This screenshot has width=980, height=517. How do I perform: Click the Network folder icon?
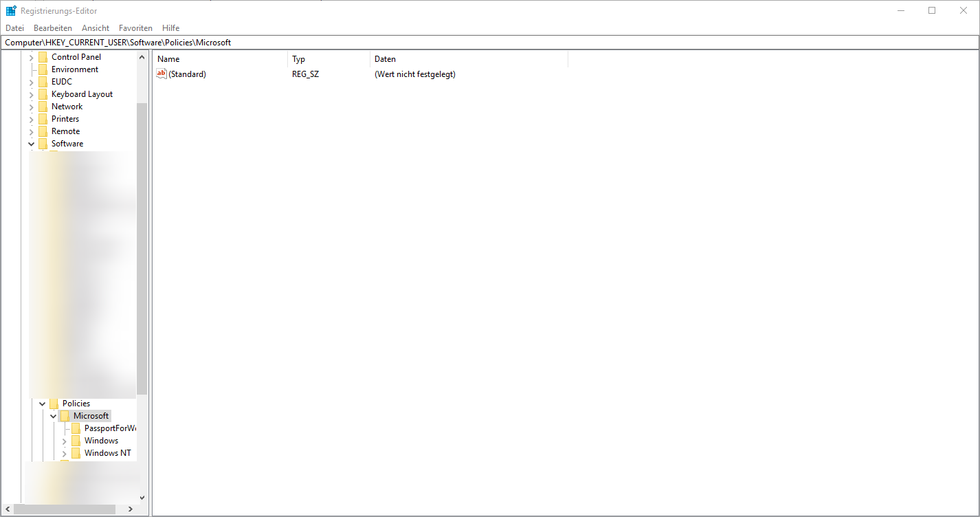(43, 107)
